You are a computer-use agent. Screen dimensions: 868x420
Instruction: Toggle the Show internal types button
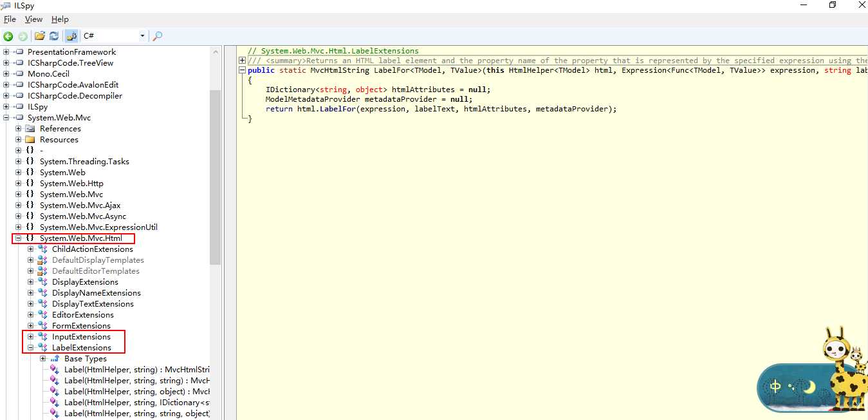click(71, 36)
